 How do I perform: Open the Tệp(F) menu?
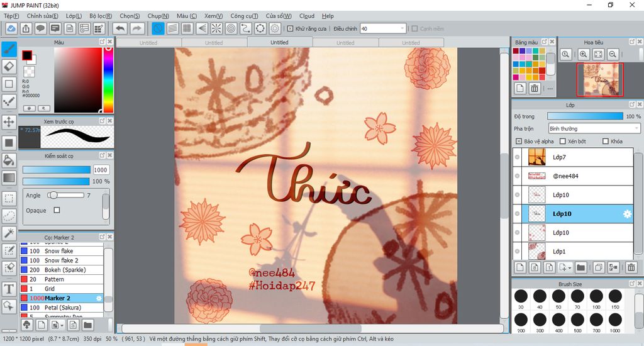[11, 16]
